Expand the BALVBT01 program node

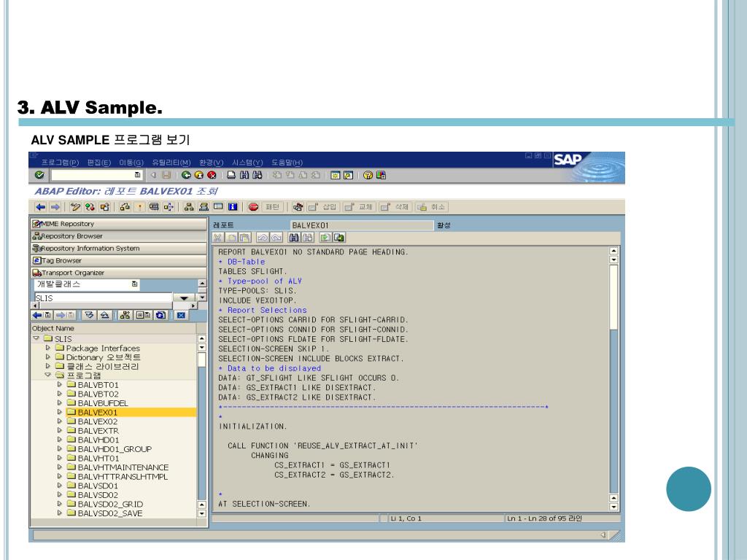[60, 384]
